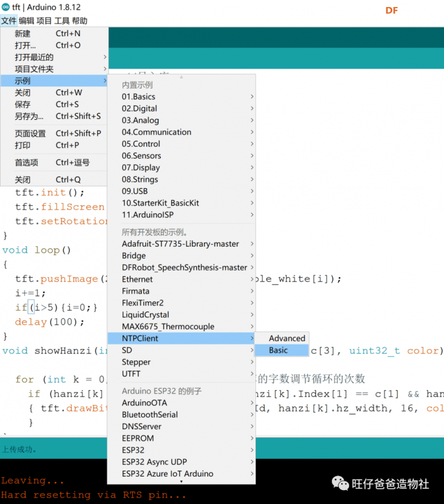
Task: Click the void loop() code line
Action: 36,250
